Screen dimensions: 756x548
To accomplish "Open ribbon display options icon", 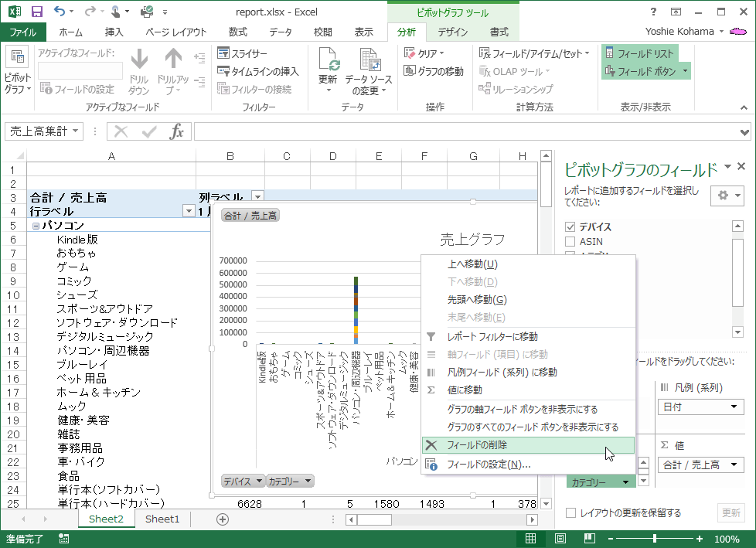I will click(x=676, y=12).
